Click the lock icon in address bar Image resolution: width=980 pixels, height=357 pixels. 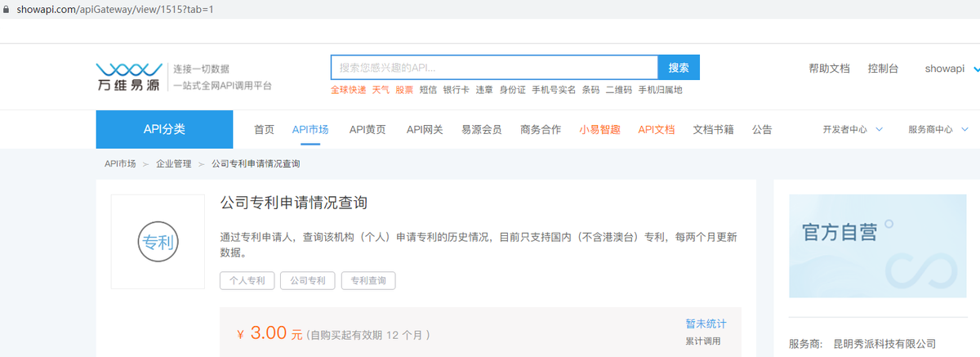click(x=5, y=9)
